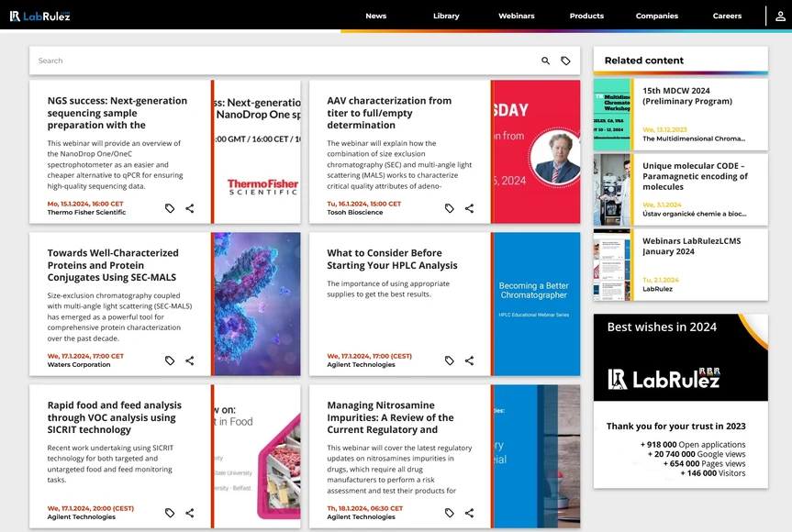This screenshot has width=792, height=532.
Task: Open the Unique molecular CODE article
Action: click(x=695, y=175)
